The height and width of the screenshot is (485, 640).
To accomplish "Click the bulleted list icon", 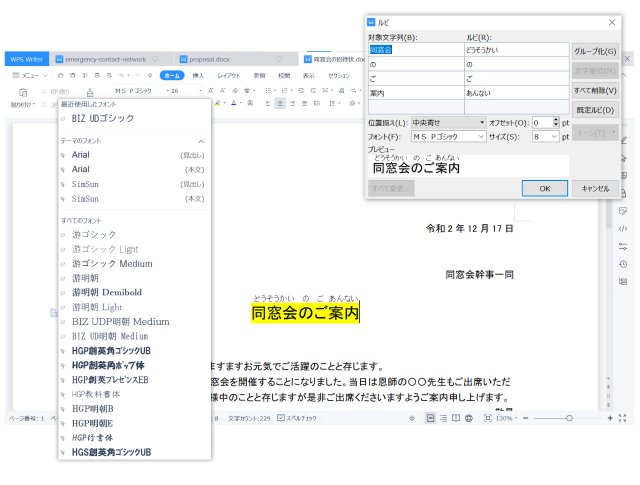I will coord(268,91).
